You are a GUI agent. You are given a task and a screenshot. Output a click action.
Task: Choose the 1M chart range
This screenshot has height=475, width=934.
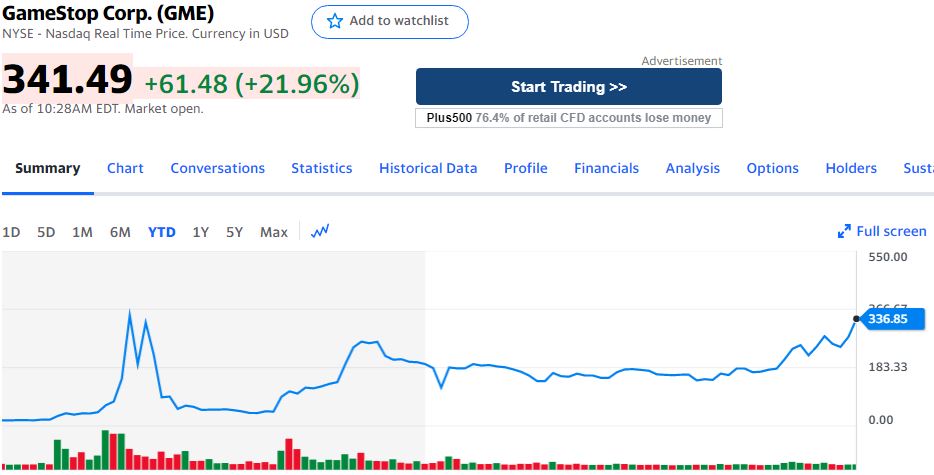point(82,232)
